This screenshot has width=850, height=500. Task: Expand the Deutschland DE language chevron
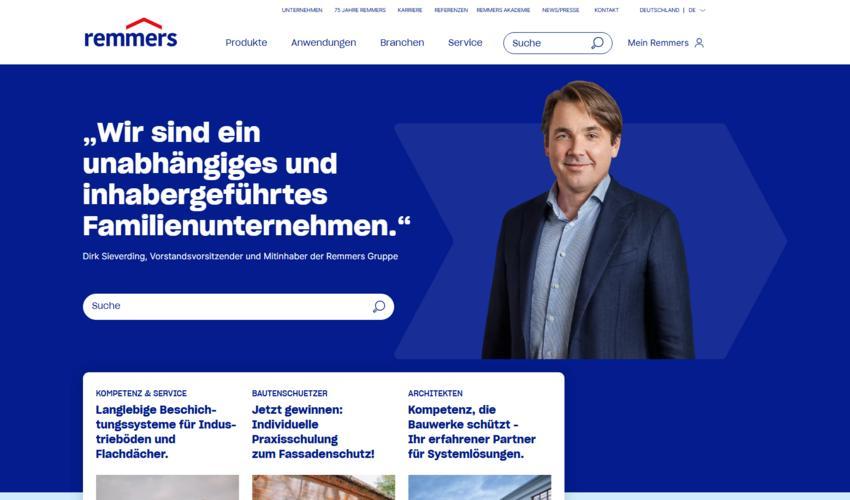click(703, 10)
